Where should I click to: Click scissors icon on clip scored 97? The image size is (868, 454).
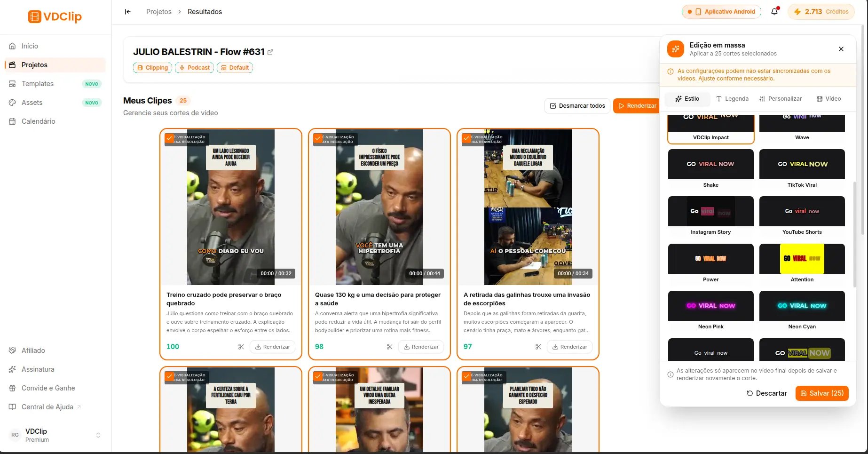click(x=538, y=347)
